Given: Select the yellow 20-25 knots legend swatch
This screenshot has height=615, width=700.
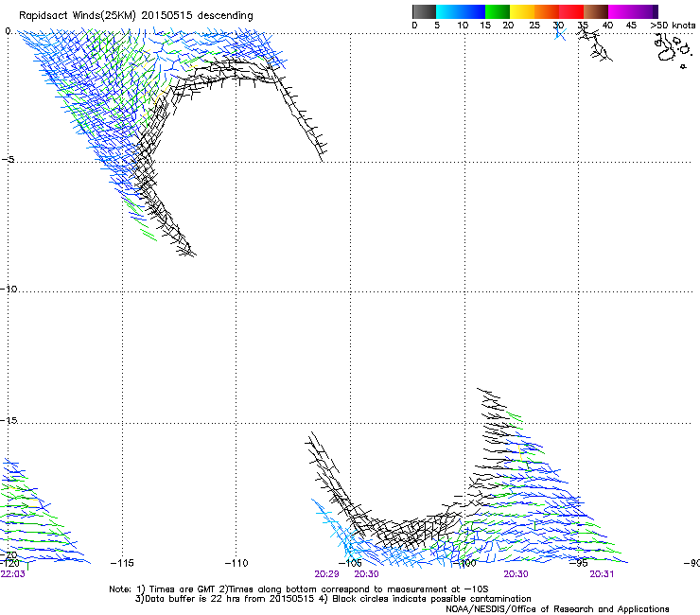Looking at the screenshot, I should (522, 11).
